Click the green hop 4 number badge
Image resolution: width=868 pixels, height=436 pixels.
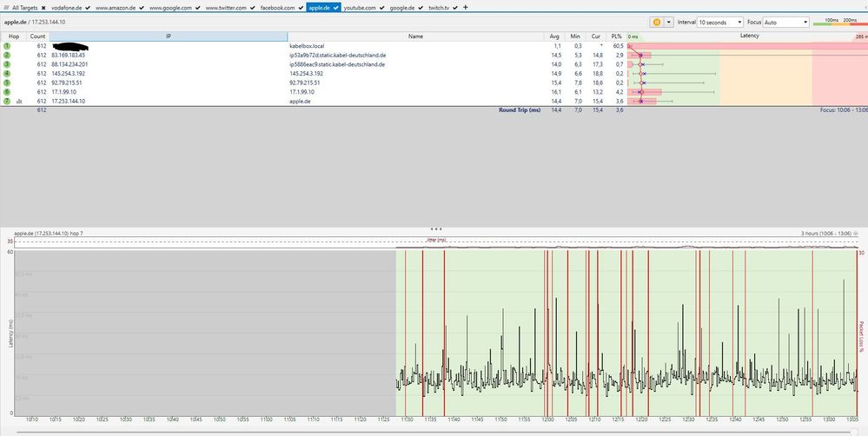[5, 74]
